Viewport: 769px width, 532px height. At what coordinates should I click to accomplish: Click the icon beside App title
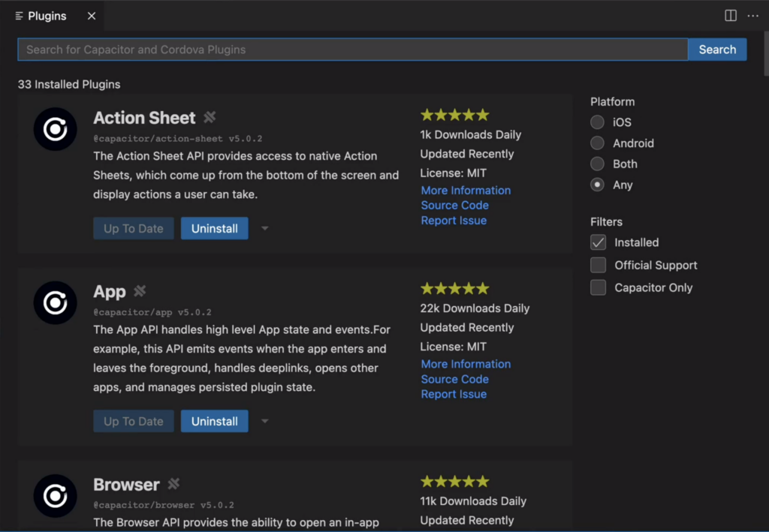click(140, 291)
